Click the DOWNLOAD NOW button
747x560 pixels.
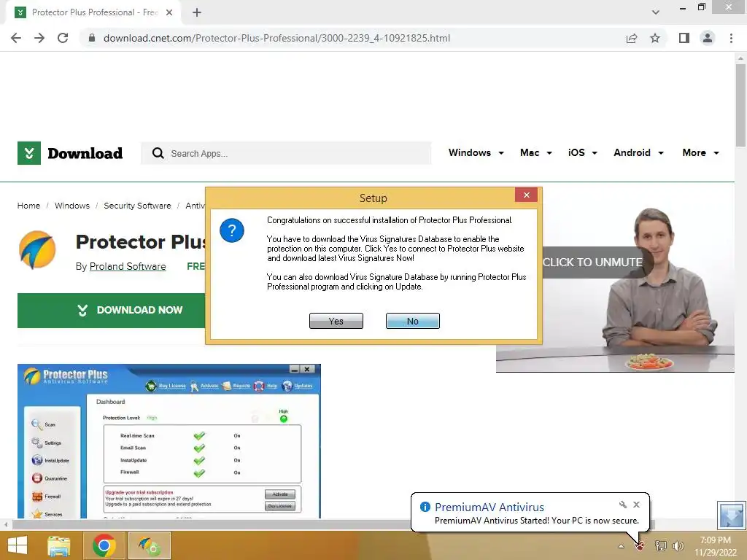112,311
